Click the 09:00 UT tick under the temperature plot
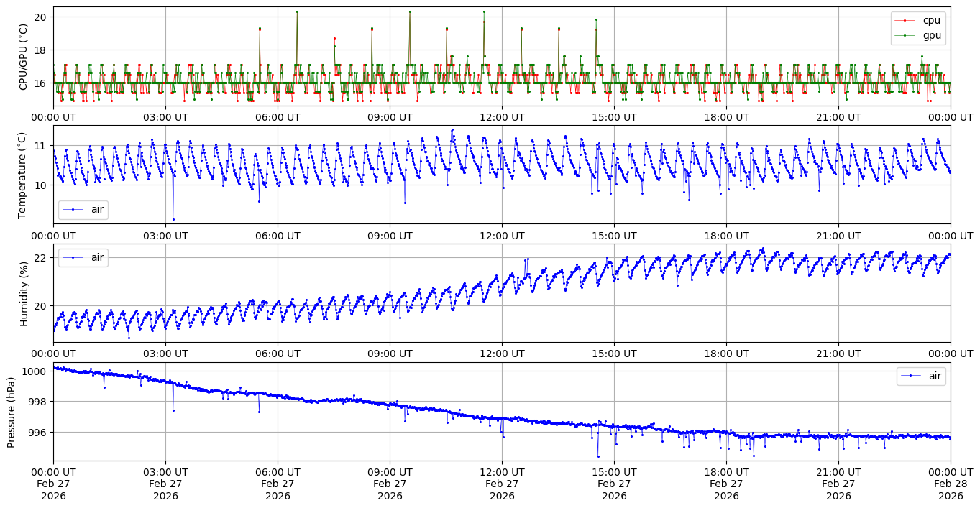 click(390, 235)
